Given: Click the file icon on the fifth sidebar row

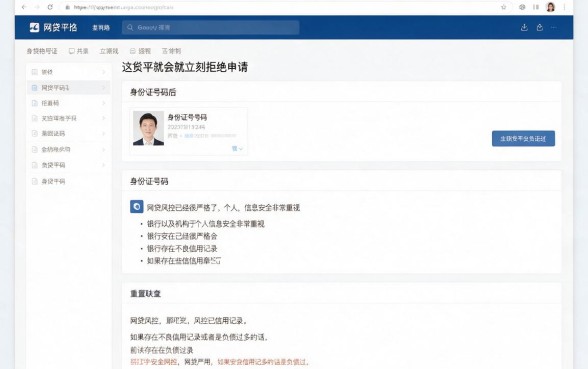Looking at the screenshot, I should coord(34,134).
